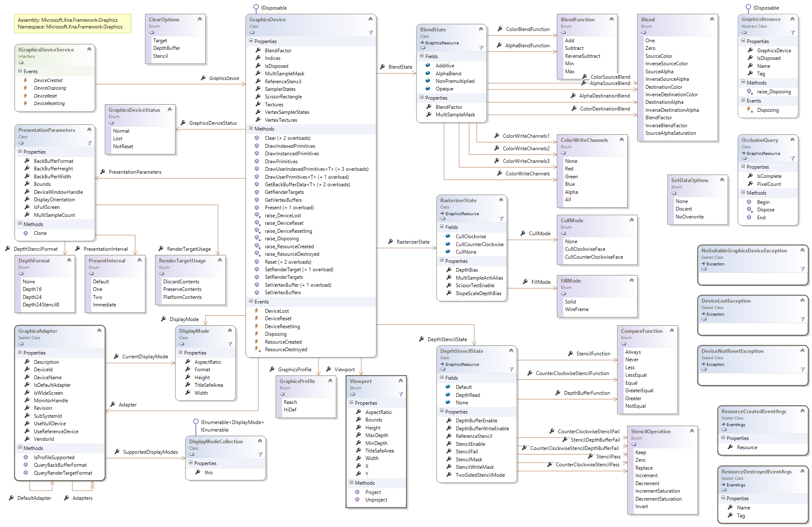Select WireFrame in FillMode enum
The image size is (812, 527).
(576, 309)
